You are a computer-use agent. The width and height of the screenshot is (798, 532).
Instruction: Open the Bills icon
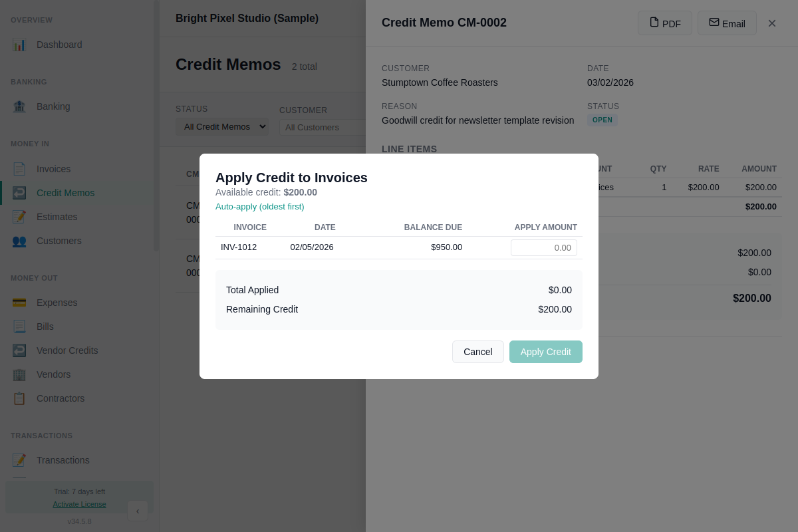click(21, 327)
